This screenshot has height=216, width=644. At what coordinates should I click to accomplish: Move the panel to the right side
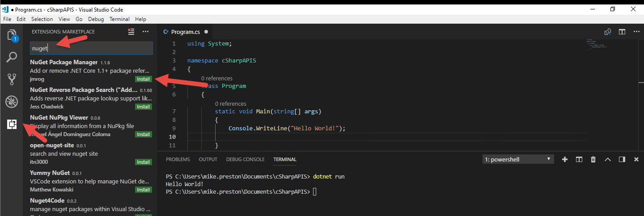622,159
